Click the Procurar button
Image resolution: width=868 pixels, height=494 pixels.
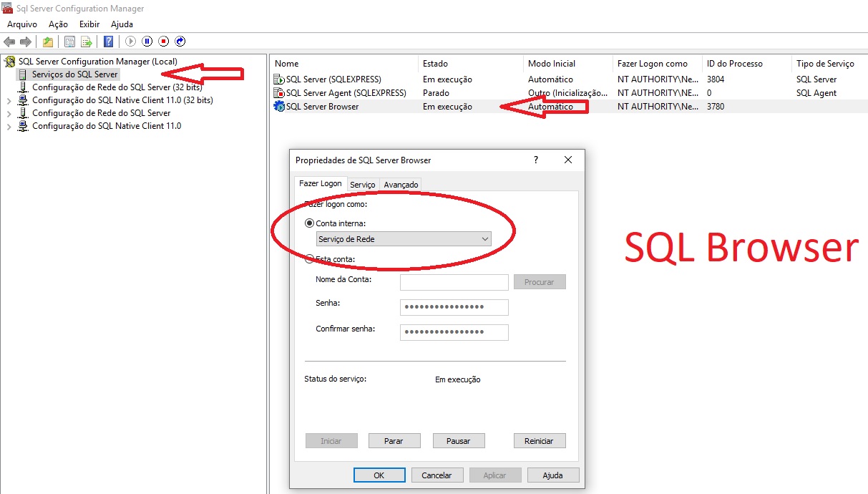pyautogui.click(x=540, y=282)
